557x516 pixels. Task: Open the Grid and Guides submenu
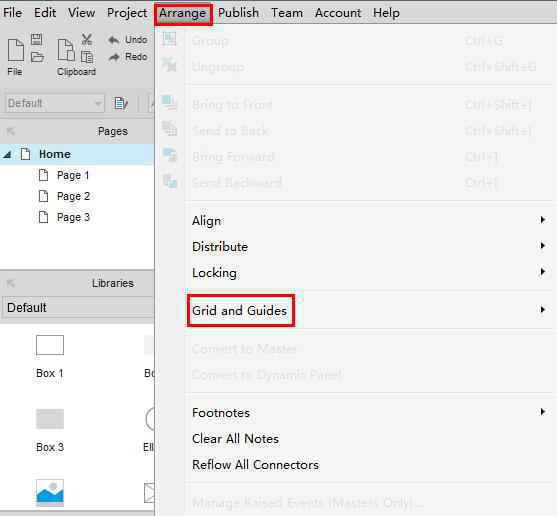(x=368, y=310)
